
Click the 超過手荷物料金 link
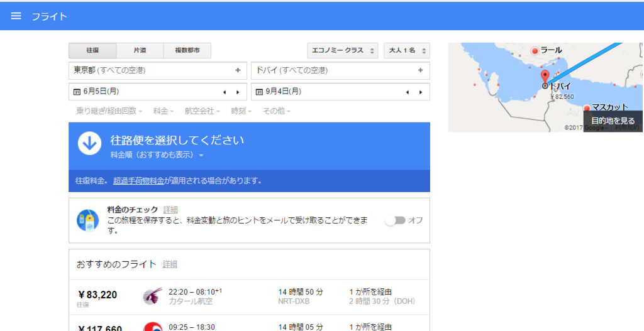138,181
